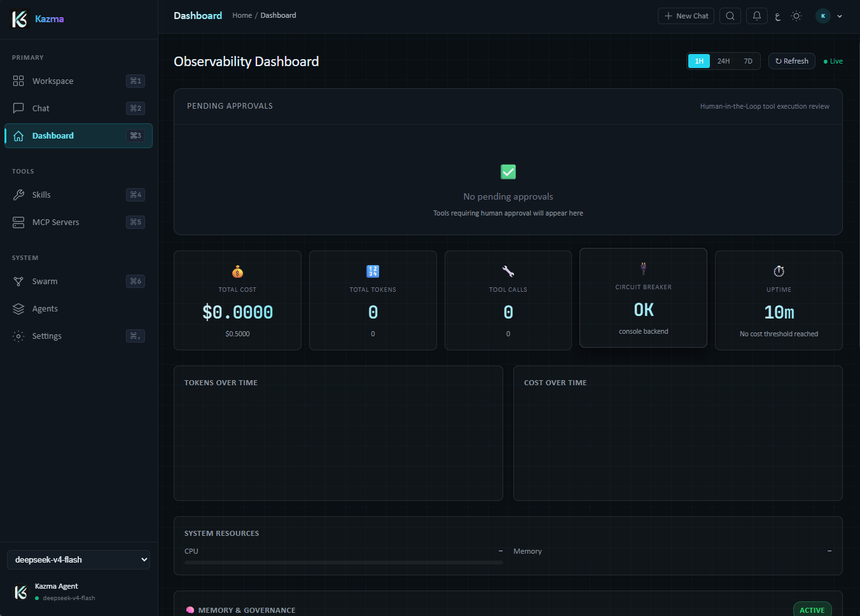Click the CPU usage progress bar
Screen dimensions: 860x616
343,563
